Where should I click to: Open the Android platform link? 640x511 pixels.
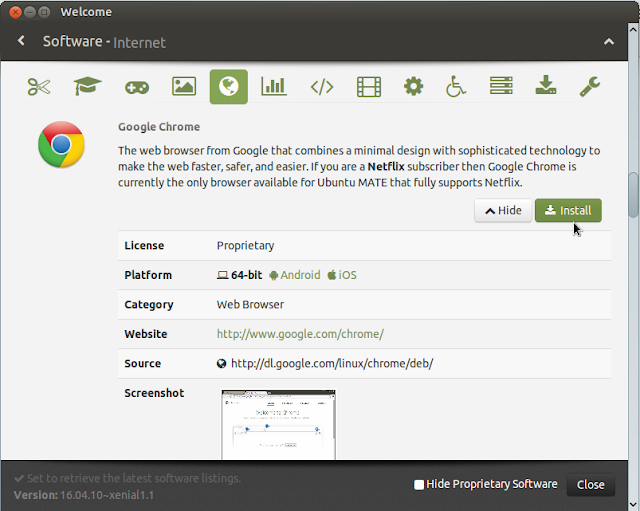pyautogui.click(x=295, y=275)
